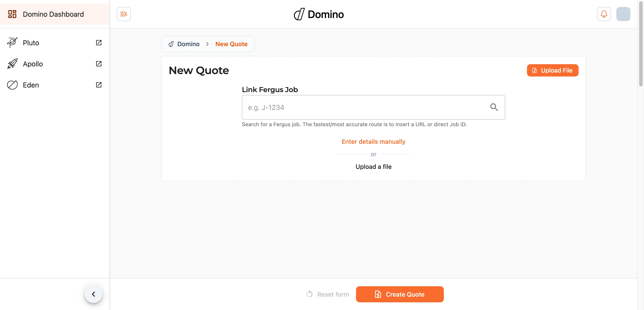Click the Create Quote button
Screen dimensions: 644x310
[399, 294]
